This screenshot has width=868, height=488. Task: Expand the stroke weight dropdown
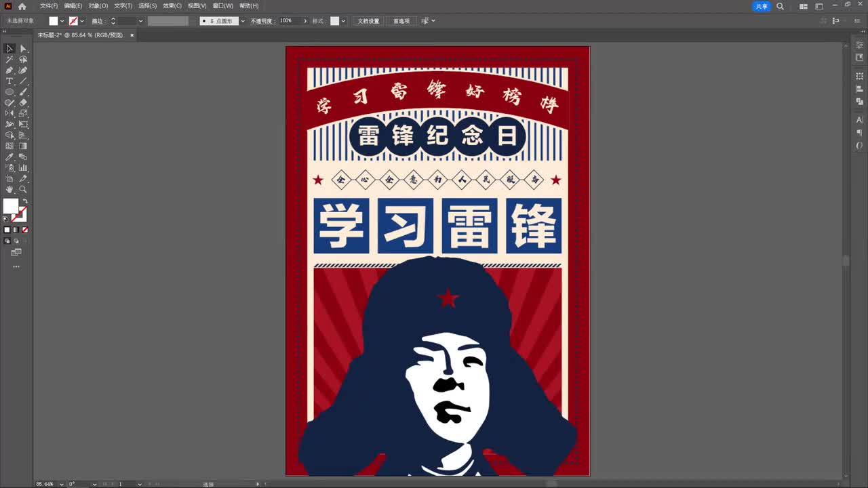140,21
